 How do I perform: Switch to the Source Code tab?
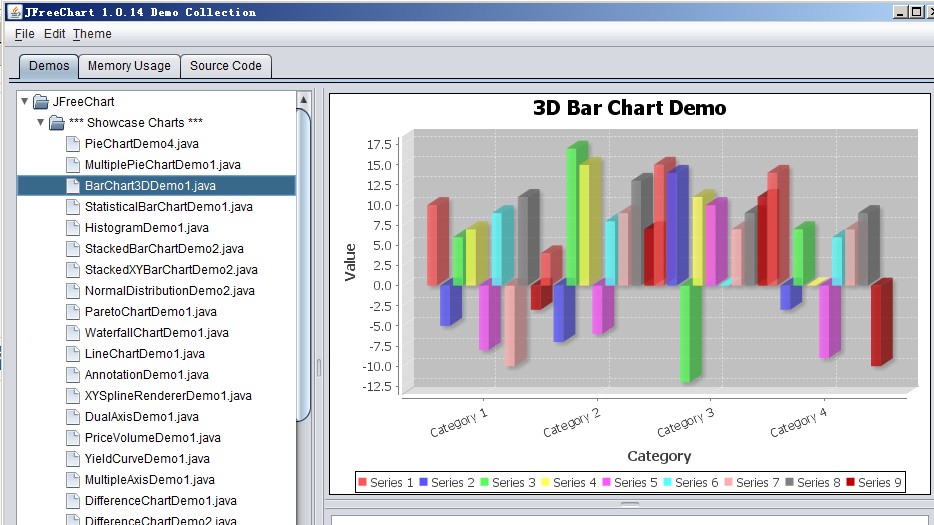226,66
